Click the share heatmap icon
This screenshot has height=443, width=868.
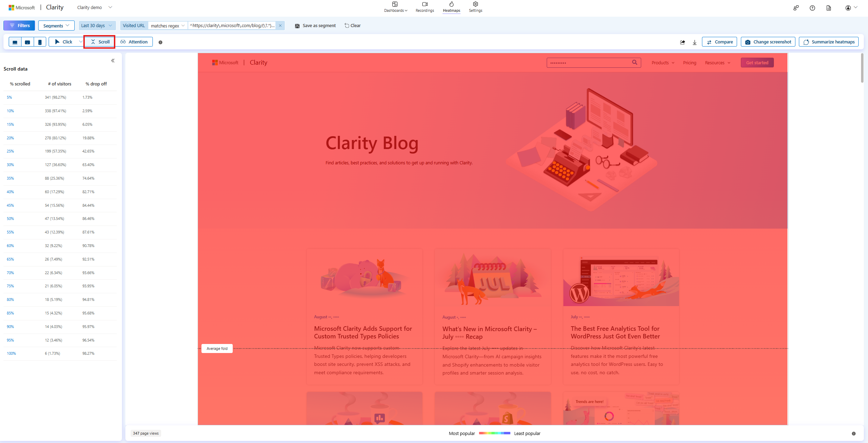point(683,42)
